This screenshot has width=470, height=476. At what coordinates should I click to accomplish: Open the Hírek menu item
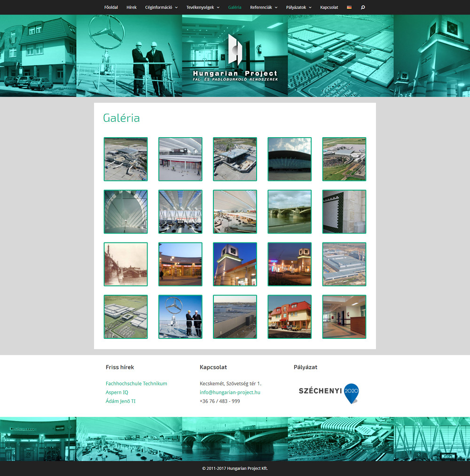[x=132, y=8]
